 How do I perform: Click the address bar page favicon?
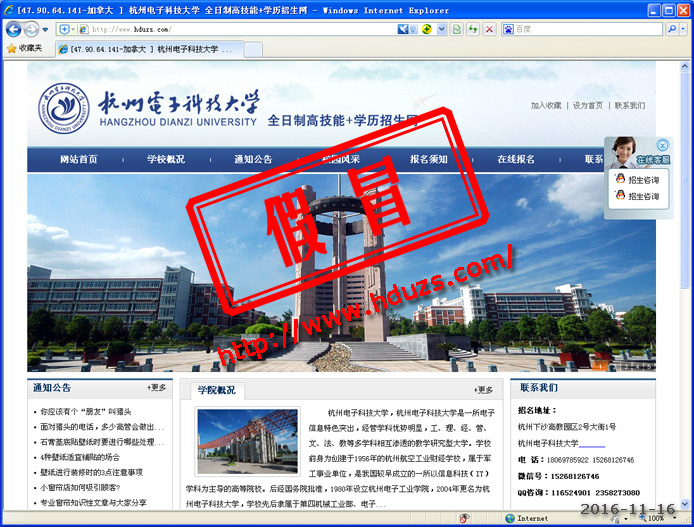pyautogui.click(x=83, y=30)
